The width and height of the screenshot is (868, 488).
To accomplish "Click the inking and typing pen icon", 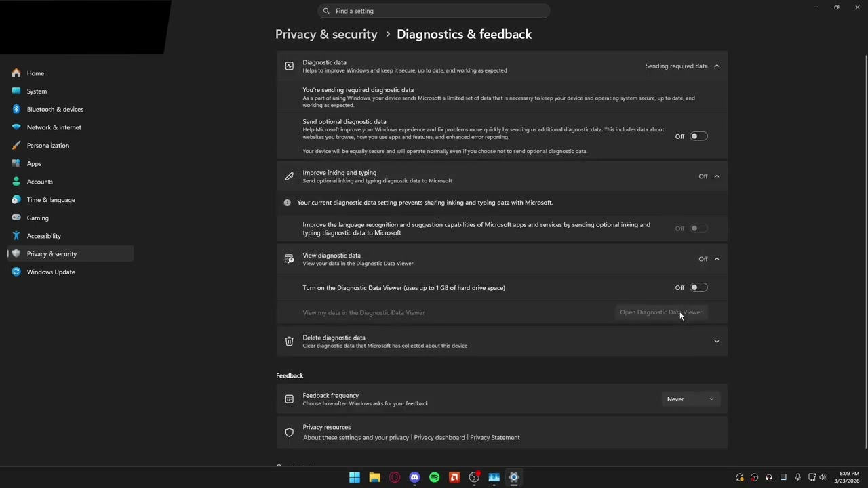I will coord(290,176).
